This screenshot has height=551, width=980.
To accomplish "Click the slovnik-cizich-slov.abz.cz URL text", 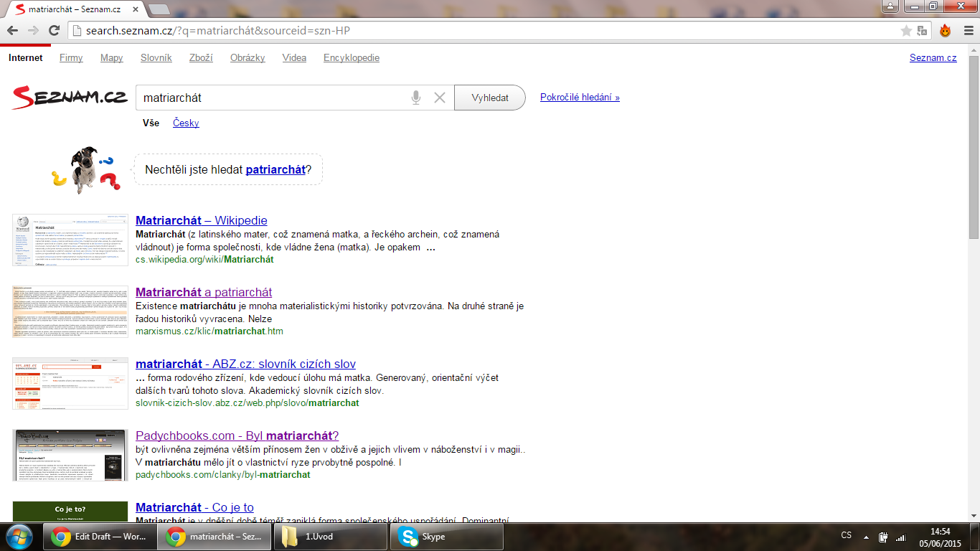I will 247,403.
